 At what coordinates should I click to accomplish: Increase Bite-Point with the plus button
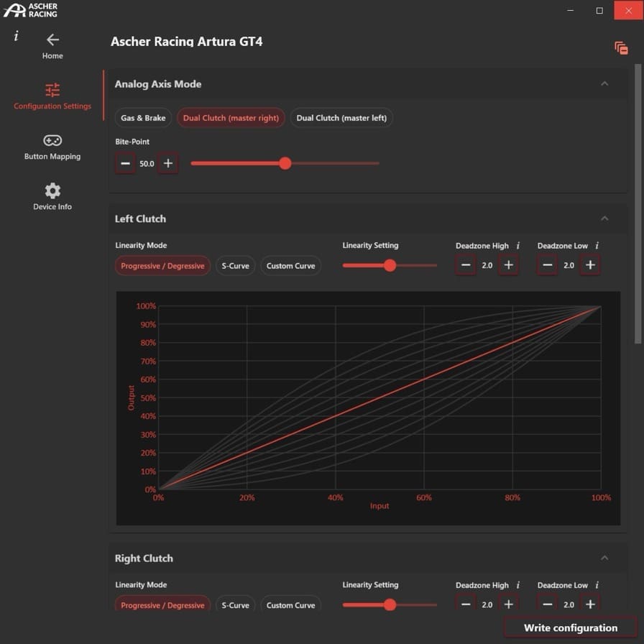(168, 164)
